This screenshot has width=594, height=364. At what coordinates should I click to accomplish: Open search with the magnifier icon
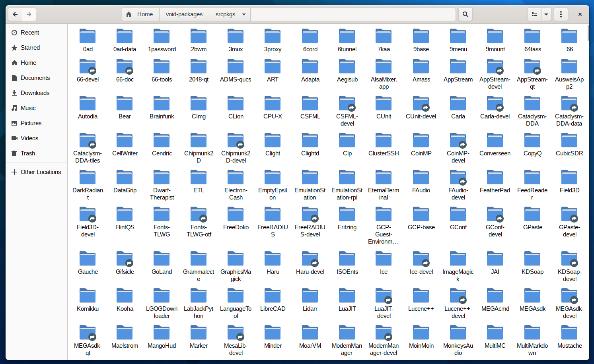click(x=465, y=14)
